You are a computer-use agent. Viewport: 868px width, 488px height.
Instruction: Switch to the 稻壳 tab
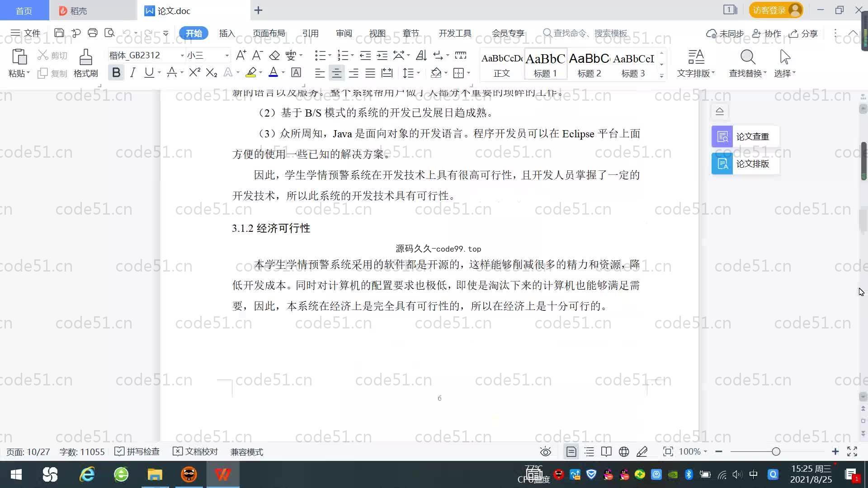pyautogui.click(x=93, y=10)
